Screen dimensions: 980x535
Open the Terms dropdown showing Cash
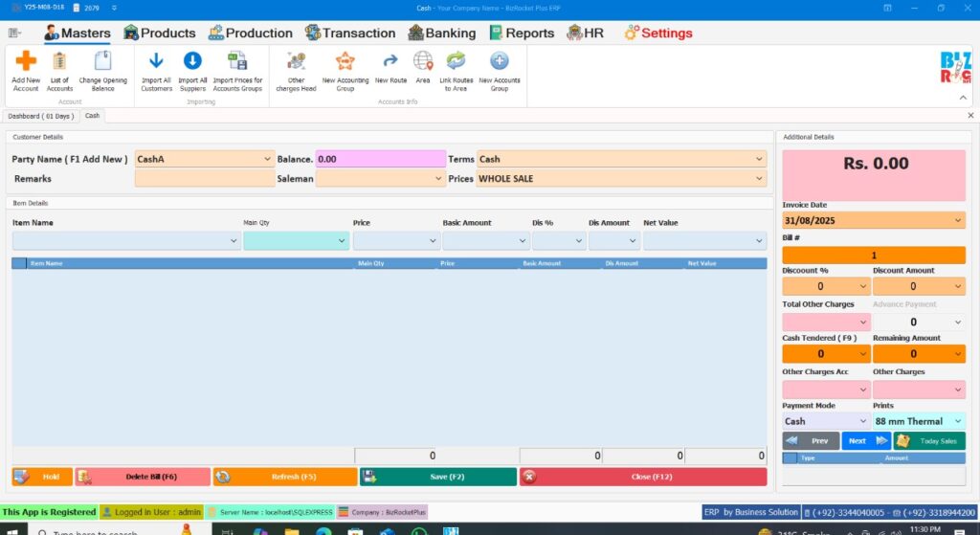(759, 159)
